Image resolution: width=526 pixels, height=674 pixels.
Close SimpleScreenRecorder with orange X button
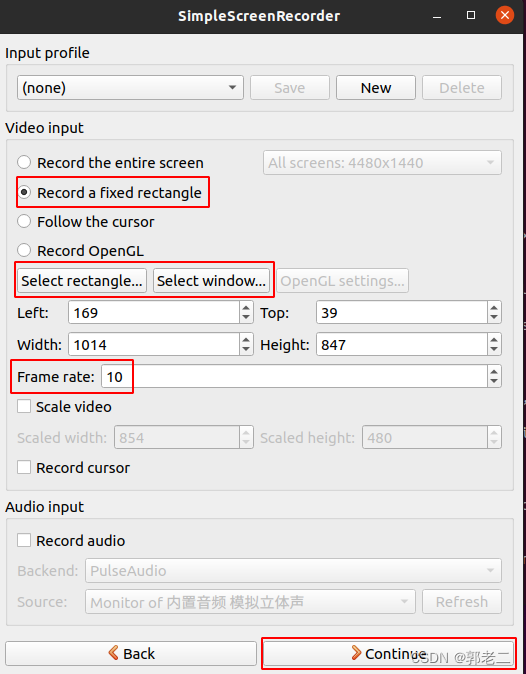(505, 15)
